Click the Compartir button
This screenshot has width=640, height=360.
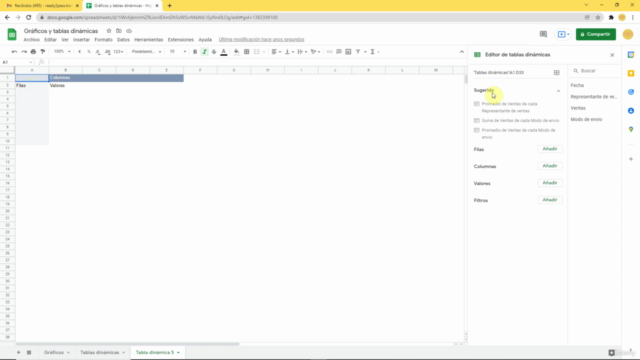pos(596,34)
